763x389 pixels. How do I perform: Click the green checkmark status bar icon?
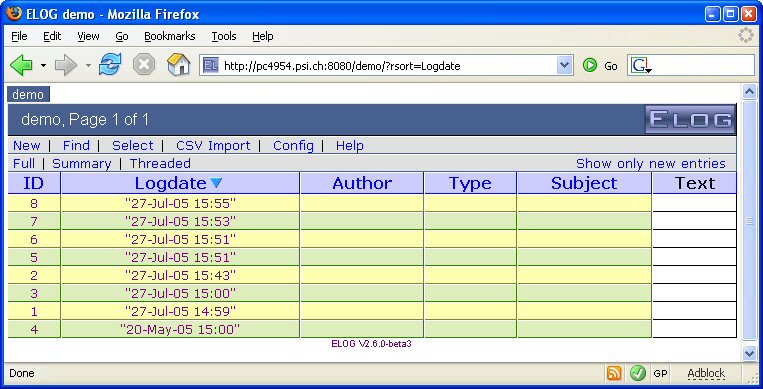coord(637,373)
